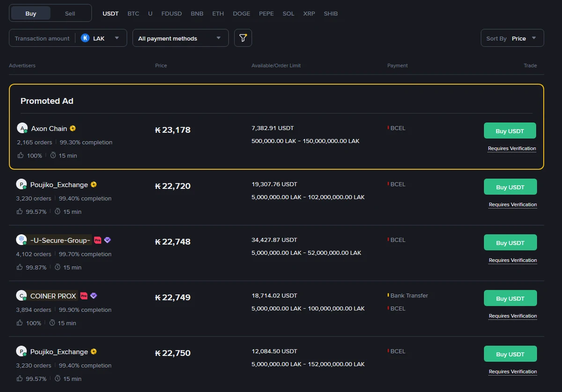The image size is (562, 392).
Task: Click 99.90% completion text
Action: pos(85,310)
